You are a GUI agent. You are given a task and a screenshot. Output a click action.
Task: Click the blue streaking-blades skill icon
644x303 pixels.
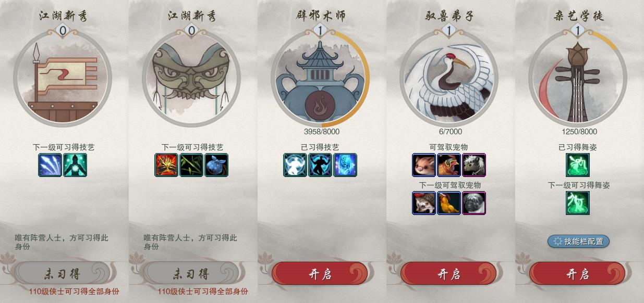[x=50, y=165]
